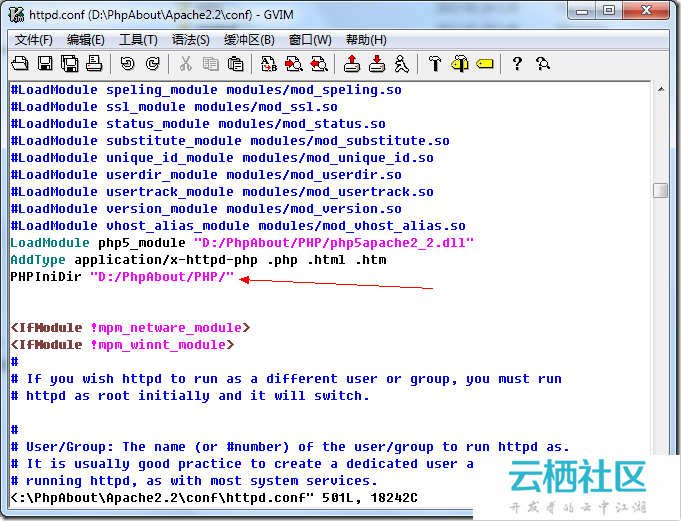Run Make with hammer icon

point(435,64)
